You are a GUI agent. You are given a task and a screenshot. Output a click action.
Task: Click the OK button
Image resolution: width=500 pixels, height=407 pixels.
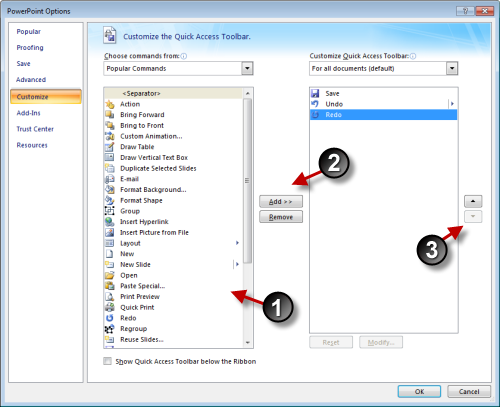click(419, 392)
